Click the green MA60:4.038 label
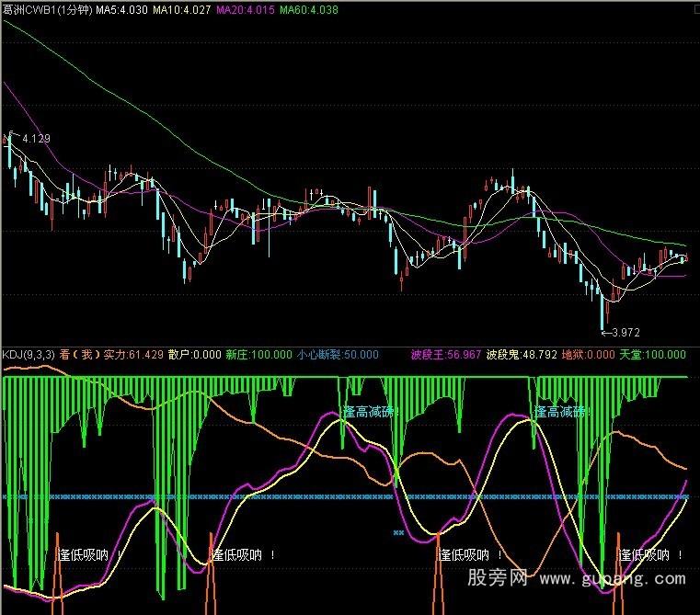The width and height of the screenshot is (700, 615). [308, 10]
